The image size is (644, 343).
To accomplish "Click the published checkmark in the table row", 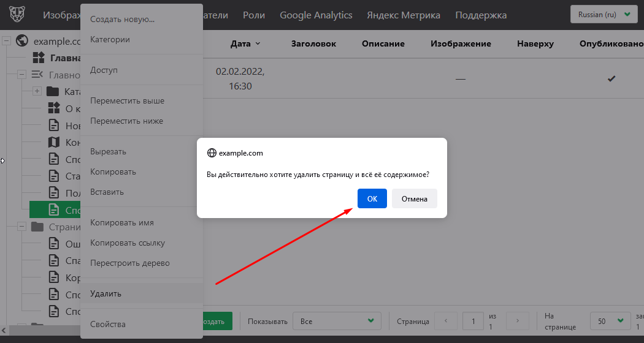I will click(x=611, y=79).
